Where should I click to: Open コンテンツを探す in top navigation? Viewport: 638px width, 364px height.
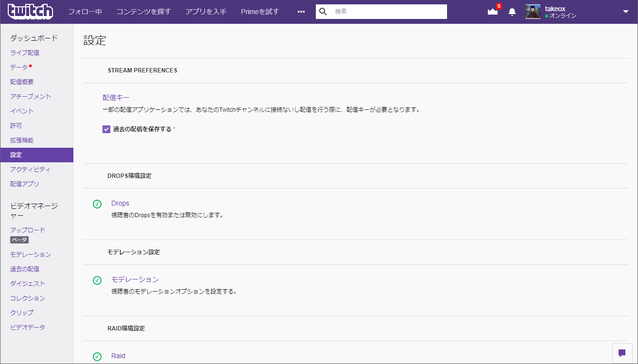click(144, 12)
